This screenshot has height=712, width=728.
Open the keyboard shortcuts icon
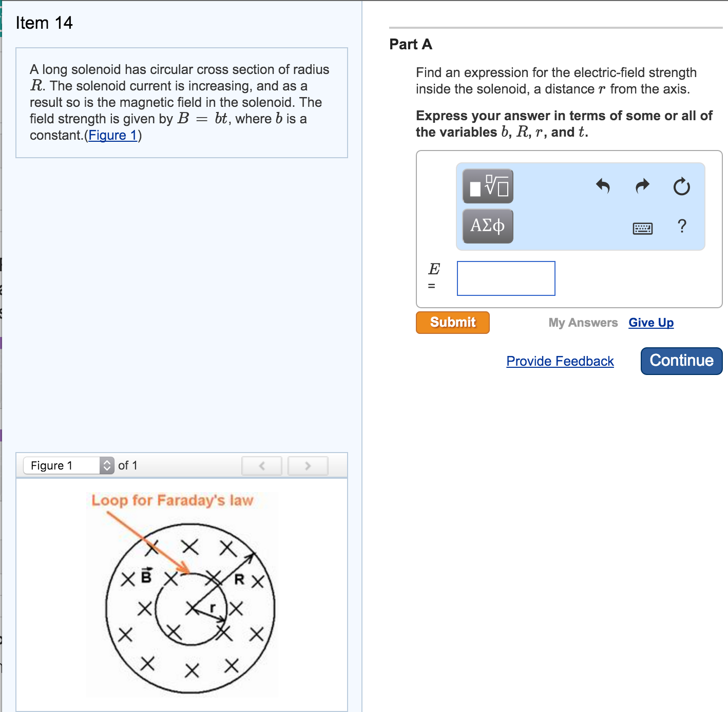(642, 228)
